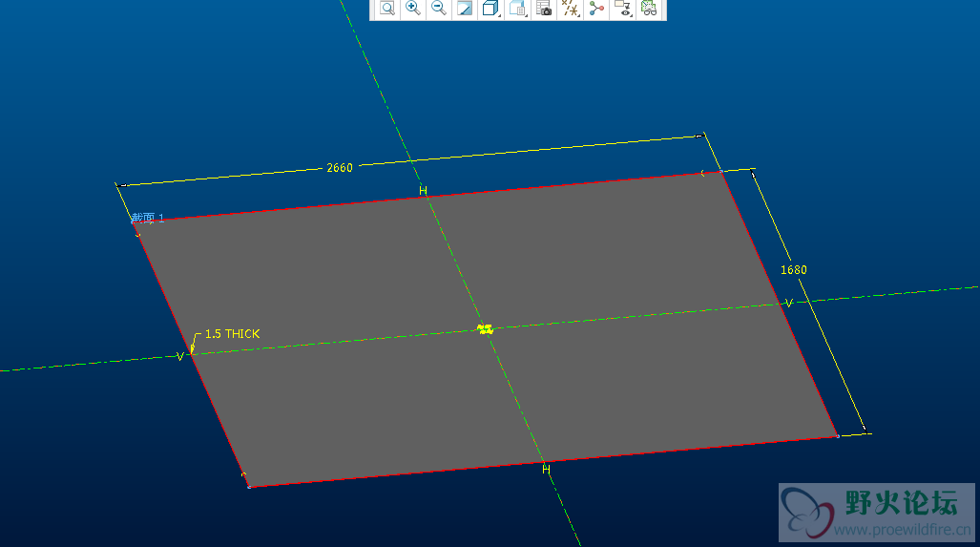Click the Refit zoom-to-fit icon
This screenshot has width=980, height=547.
coord(387,9)
